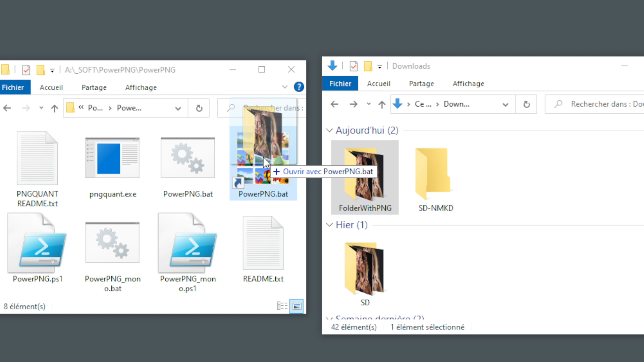Open the PowerPNG.bat batch file
Screen dimensions: 644x362
click(187, 158)
